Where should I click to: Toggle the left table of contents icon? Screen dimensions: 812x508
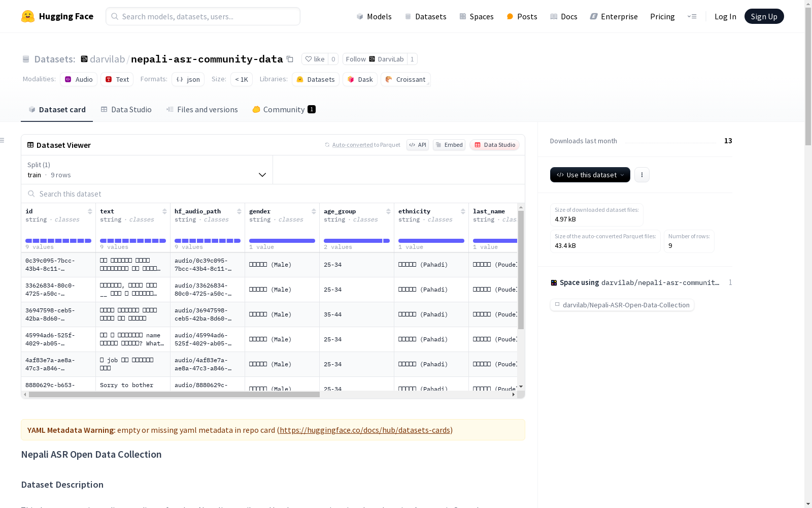(3, 140)
